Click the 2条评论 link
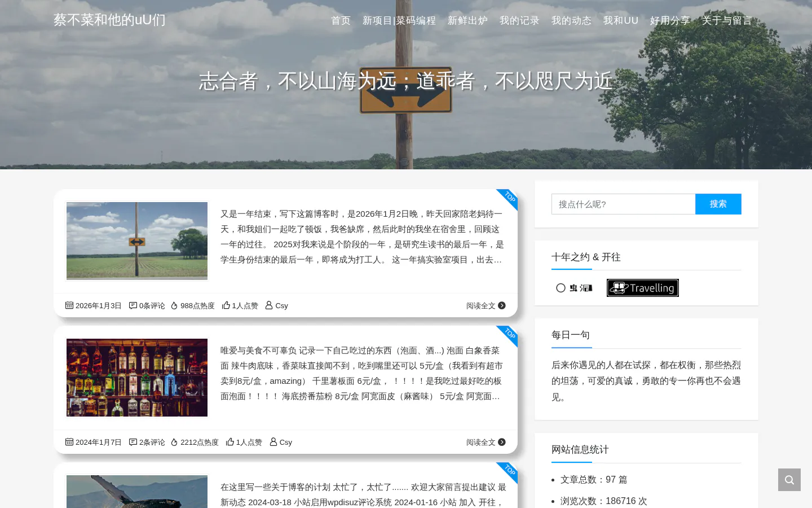The height and width of the screenshot is (508, 812). [x=152, y=443]
